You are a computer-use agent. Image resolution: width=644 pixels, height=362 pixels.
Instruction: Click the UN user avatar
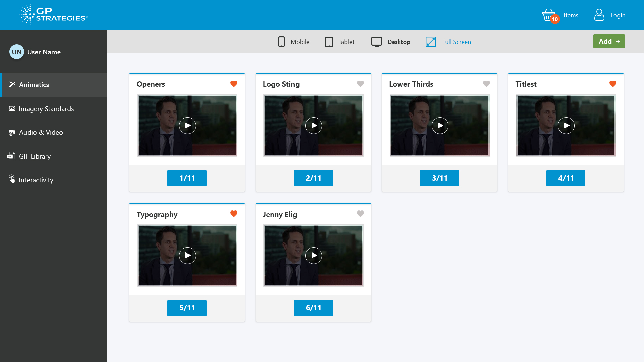pyautogui.click(x=17, y=52)
